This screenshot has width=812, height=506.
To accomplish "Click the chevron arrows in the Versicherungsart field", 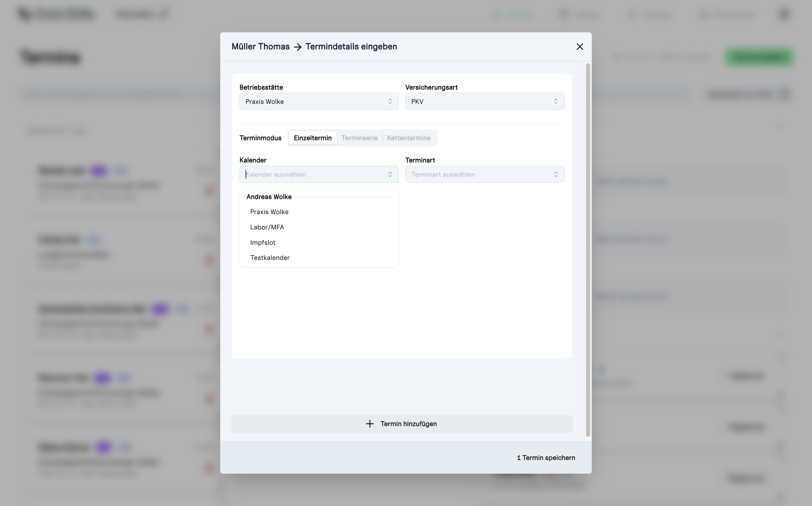I will [x=556, y=101].
